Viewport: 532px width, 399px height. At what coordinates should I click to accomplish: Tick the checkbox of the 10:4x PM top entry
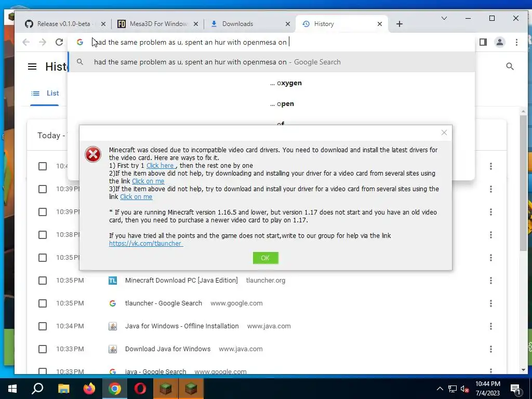tap(43, 166)
